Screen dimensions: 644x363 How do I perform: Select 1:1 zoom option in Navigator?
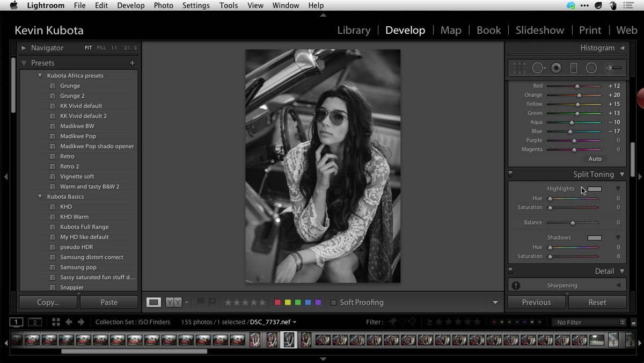(114, 48)
